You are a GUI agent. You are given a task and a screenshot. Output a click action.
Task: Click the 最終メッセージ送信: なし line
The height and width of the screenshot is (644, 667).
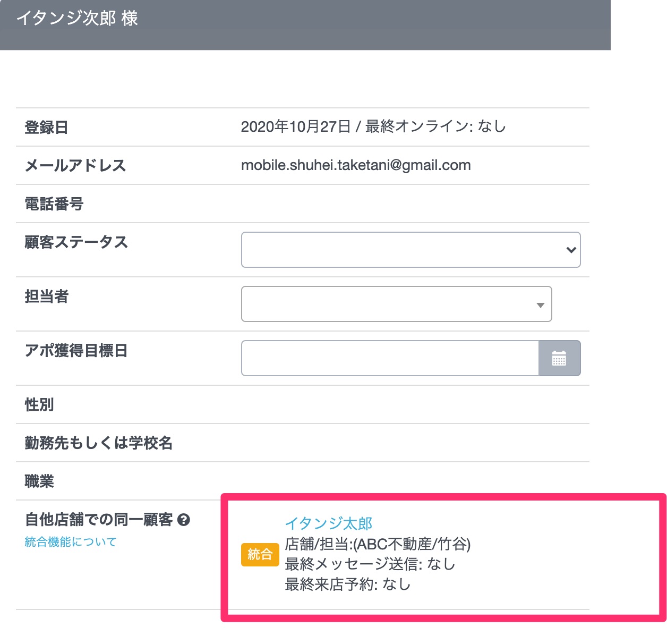(x=370, y=564)
